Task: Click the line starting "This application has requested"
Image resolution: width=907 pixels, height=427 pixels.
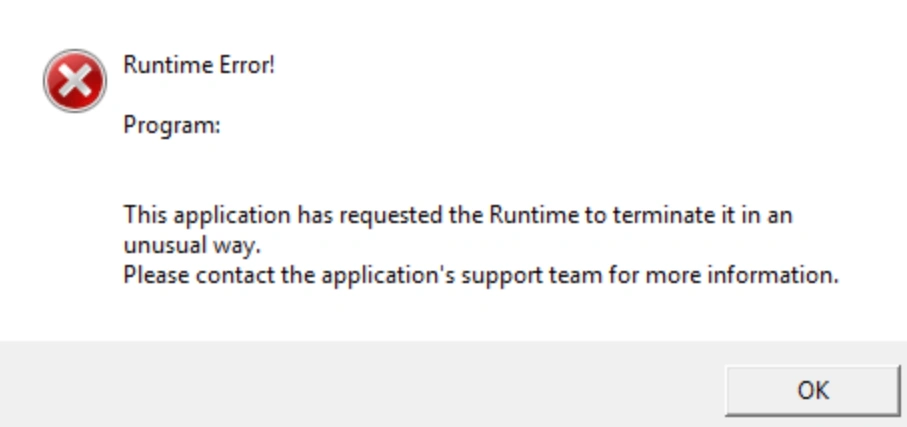Action: (457, 215)
